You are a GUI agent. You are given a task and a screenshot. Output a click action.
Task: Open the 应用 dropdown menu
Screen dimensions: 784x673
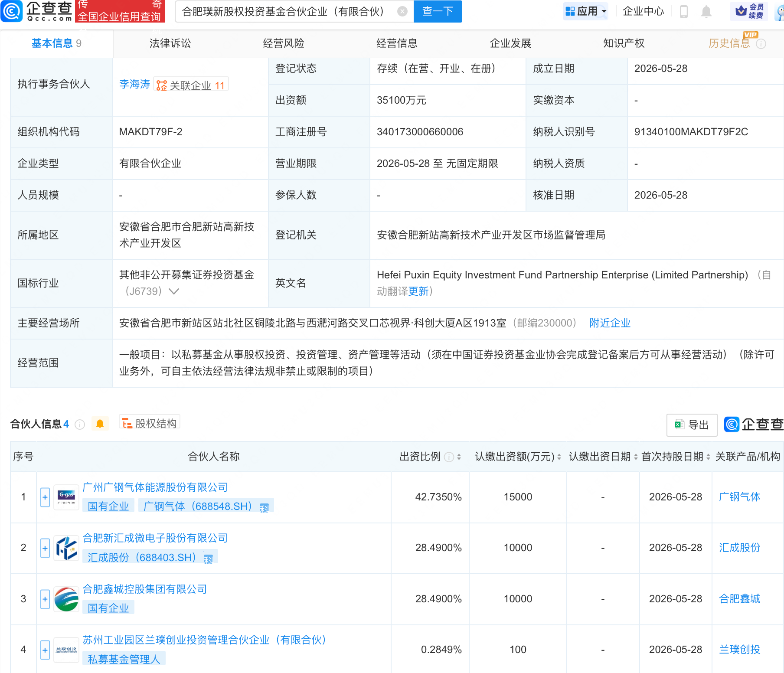585,11
